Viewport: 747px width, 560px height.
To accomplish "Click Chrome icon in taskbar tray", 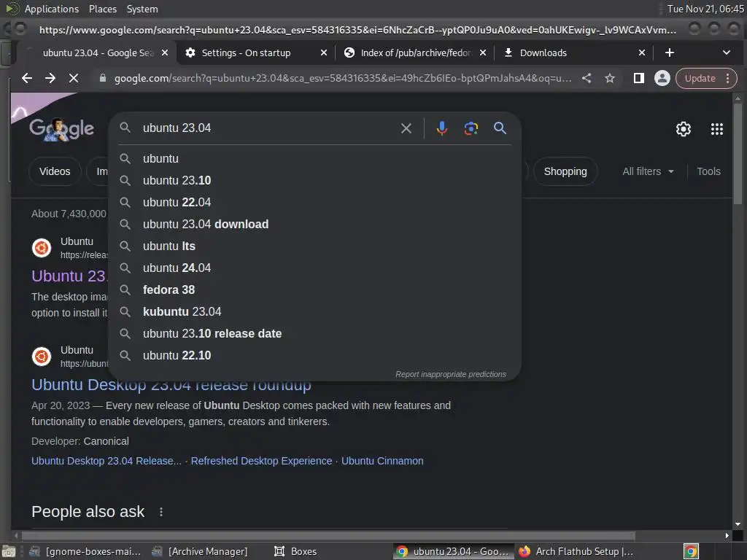I will tap(691, 551).
